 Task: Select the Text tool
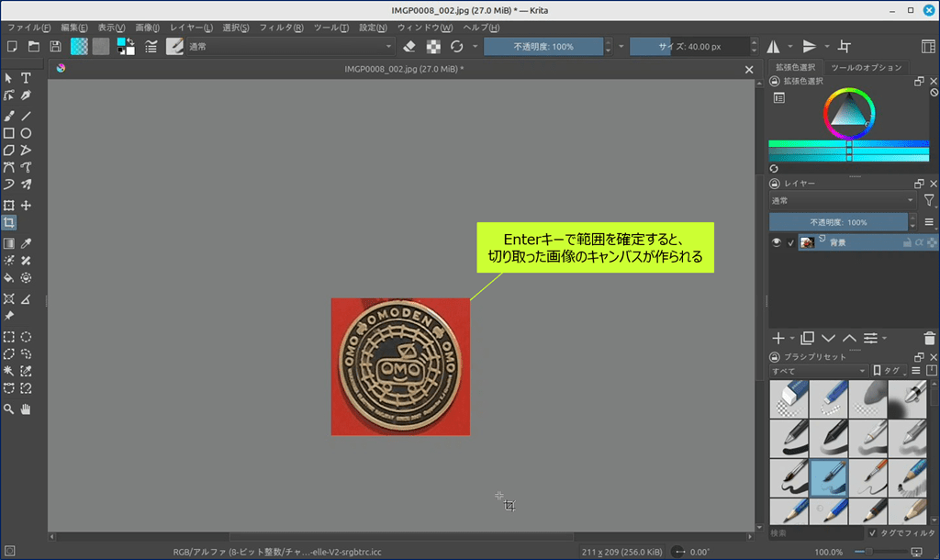point(27,78)
